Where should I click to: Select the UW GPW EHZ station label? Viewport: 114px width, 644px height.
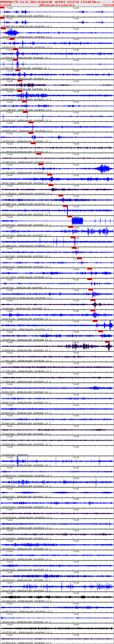click(x=26, y=121)
